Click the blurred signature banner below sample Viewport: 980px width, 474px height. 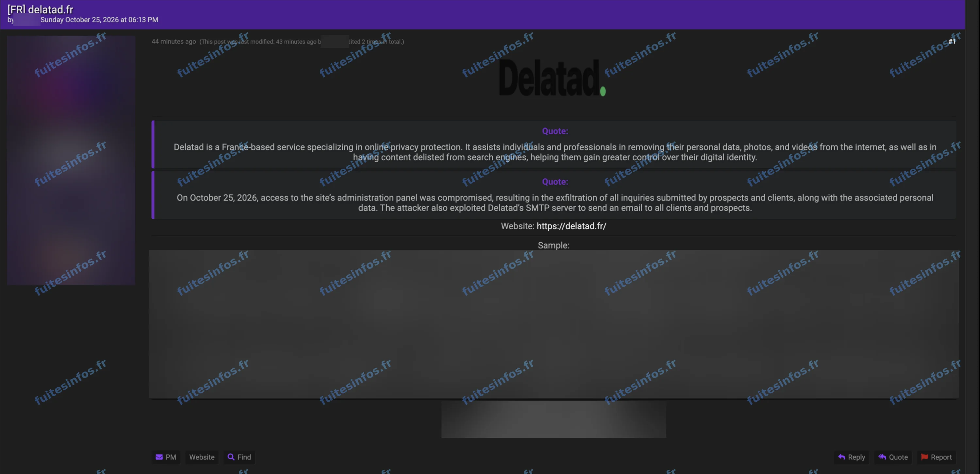[554, 419]
